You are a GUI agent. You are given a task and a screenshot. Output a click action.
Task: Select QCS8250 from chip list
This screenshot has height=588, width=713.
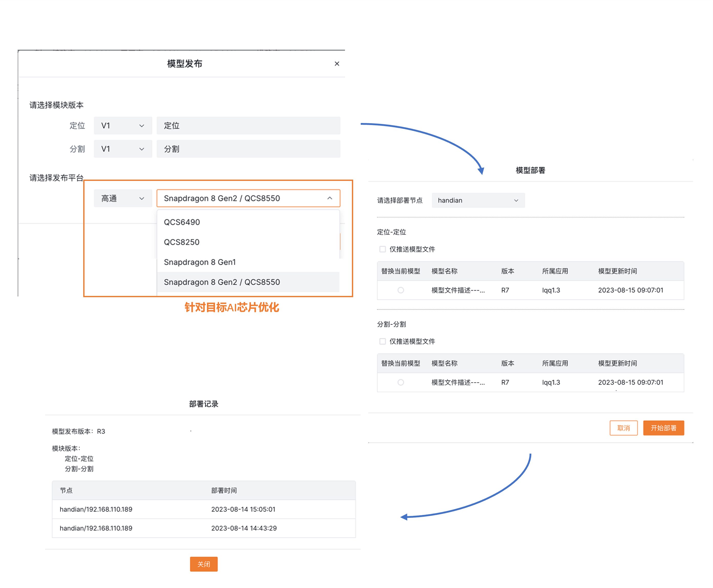(182, 242)
